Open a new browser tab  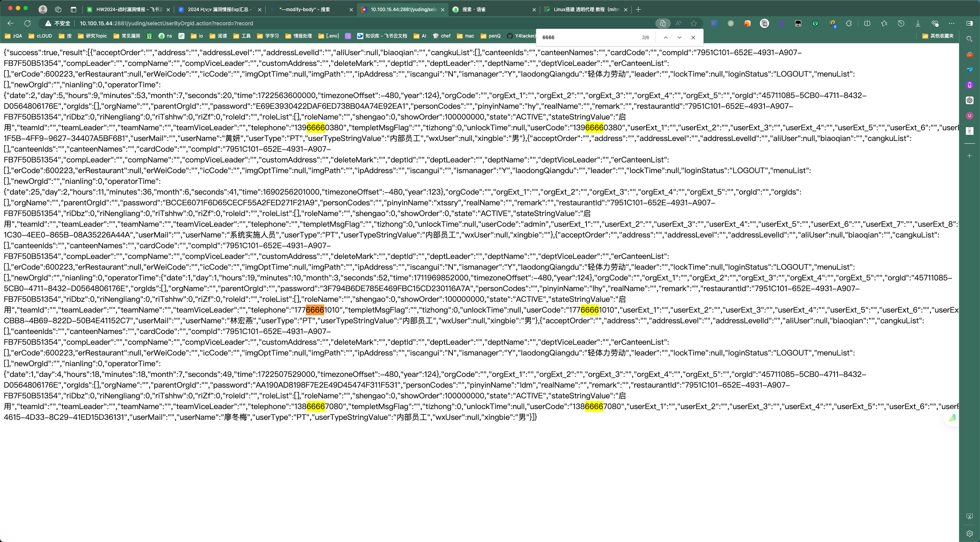638,10
